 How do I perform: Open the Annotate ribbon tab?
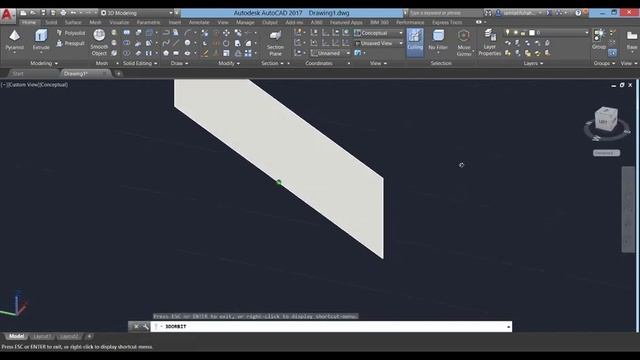(199, 22)
